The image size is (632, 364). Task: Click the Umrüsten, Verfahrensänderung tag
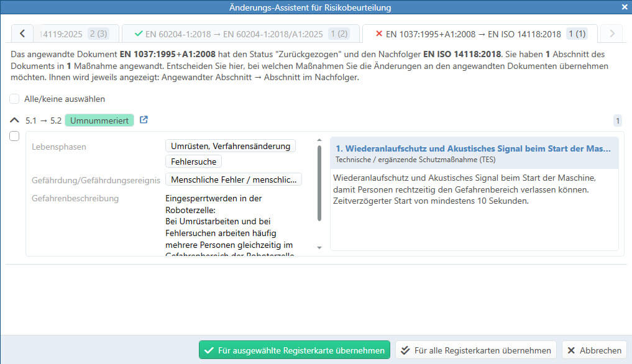pos(231,146)
